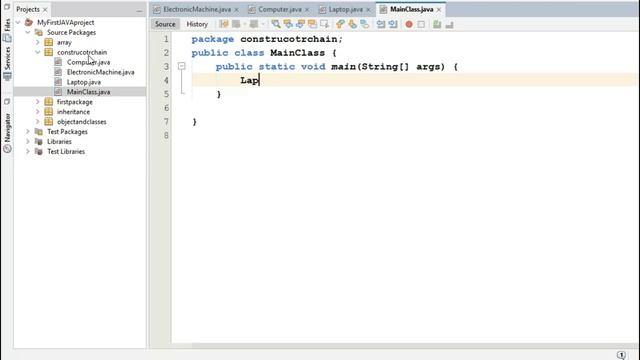Close the ElectronicMachine.java tab
Image resolution: width=640 pixels, height=360 pixels.
236,10
